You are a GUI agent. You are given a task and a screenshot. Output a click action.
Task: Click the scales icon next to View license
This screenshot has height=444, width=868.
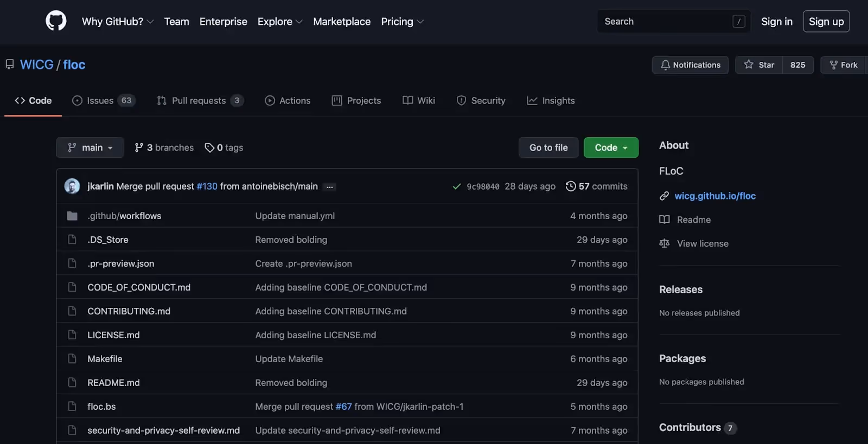(x=664, y=243)
